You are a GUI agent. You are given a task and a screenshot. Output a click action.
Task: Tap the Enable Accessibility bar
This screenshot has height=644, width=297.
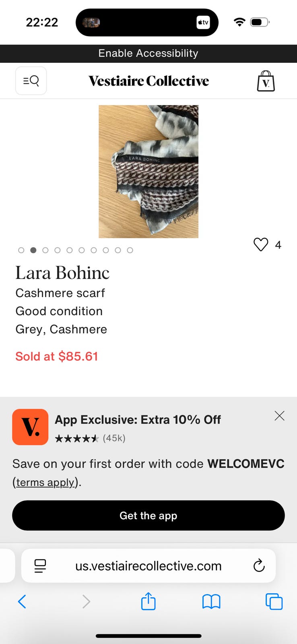click(x=148, y=53)
